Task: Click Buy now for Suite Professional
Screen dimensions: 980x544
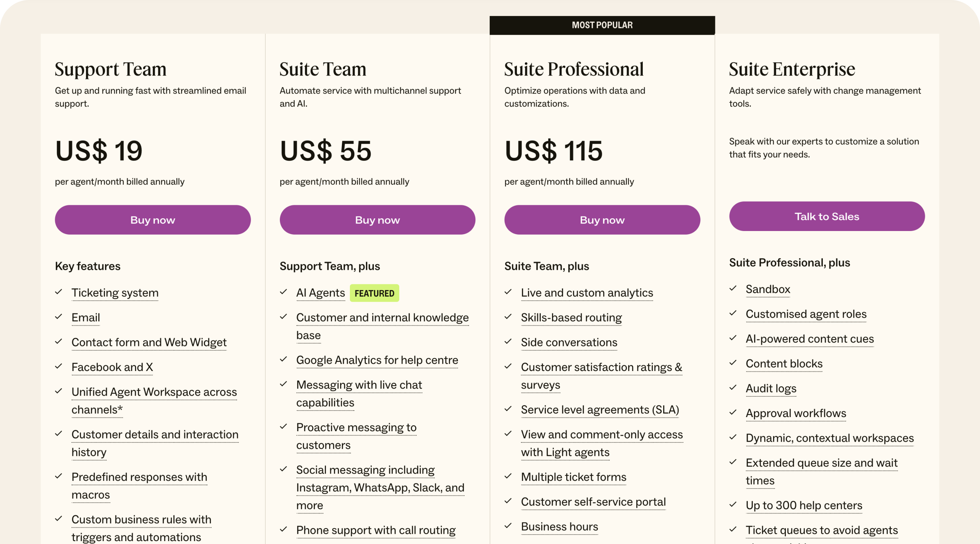Action: coord(602,220)
